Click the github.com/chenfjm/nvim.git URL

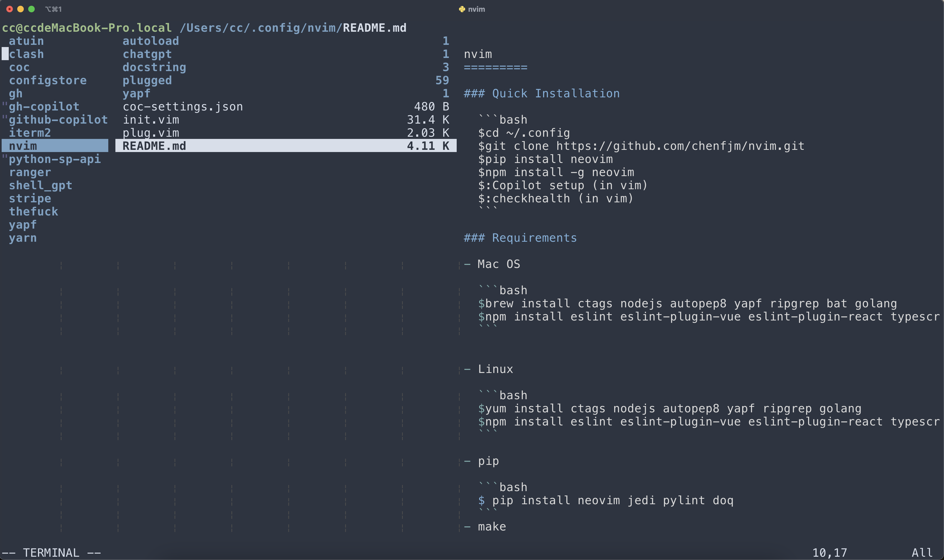click(x=680, y=146)
